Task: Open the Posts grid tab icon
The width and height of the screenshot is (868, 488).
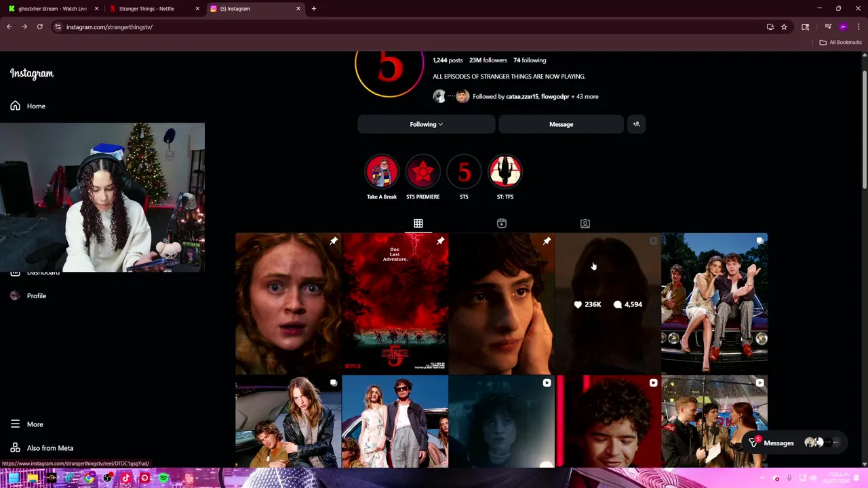Action: pos(418,223)
